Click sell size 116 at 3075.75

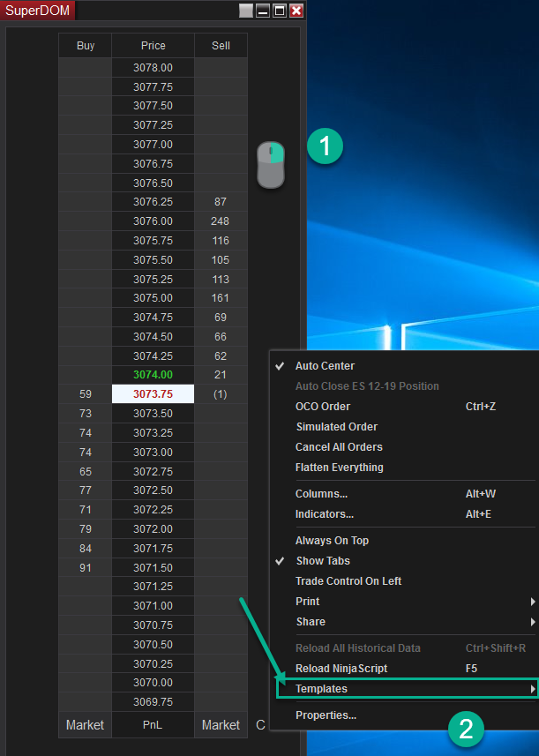pyautogui.click(x=221, y=241)
